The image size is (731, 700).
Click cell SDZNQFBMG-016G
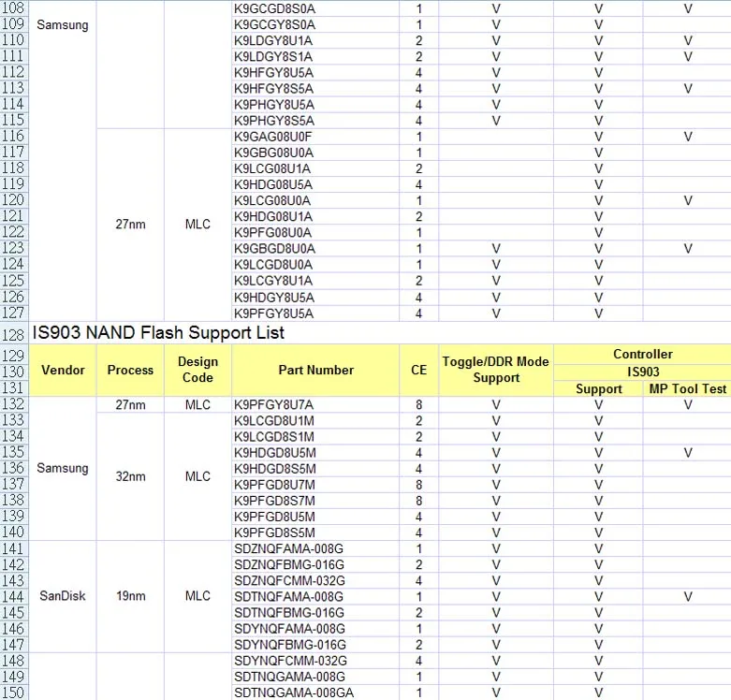(315, 564)
